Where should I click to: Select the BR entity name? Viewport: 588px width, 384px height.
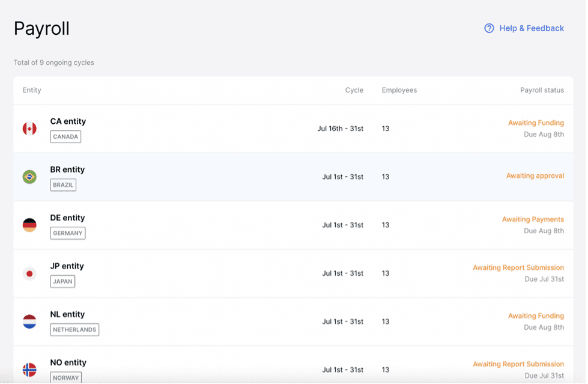pos(67,169)
